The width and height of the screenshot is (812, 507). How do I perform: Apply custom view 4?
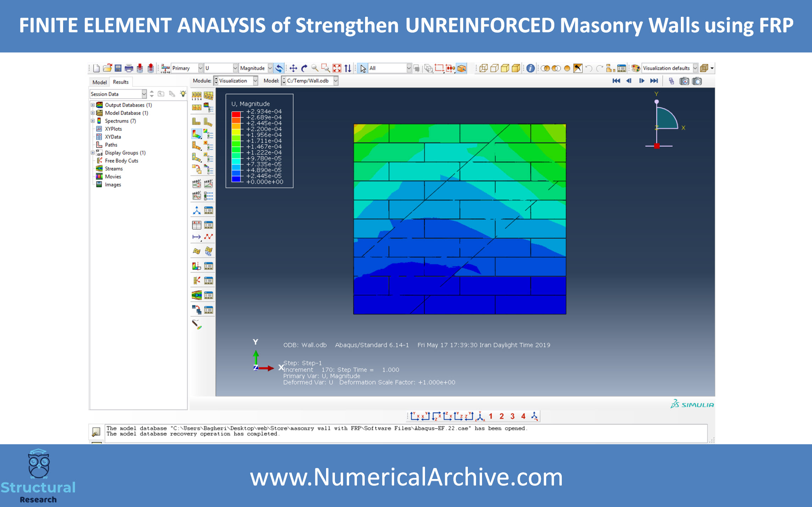(523, 416)
